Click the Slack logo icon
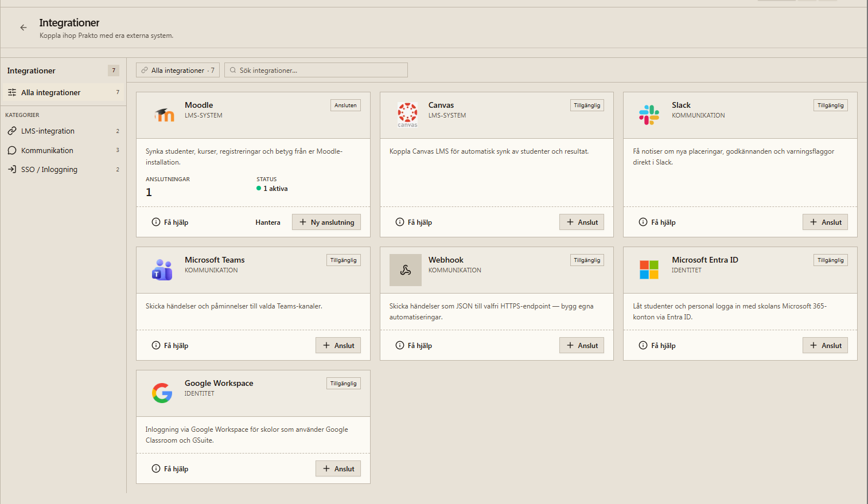868x504 pixels. point(649,115)
